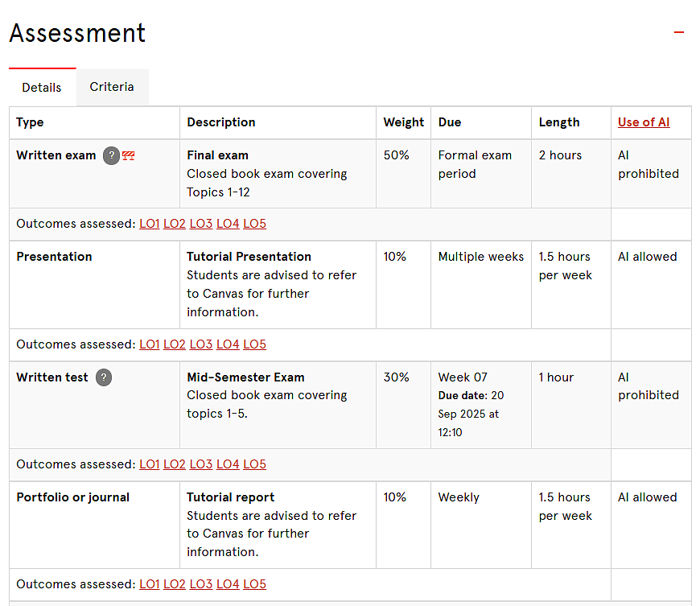Click the Written test type text
This screenshot has height=606, width=700.
click(52, 377)
